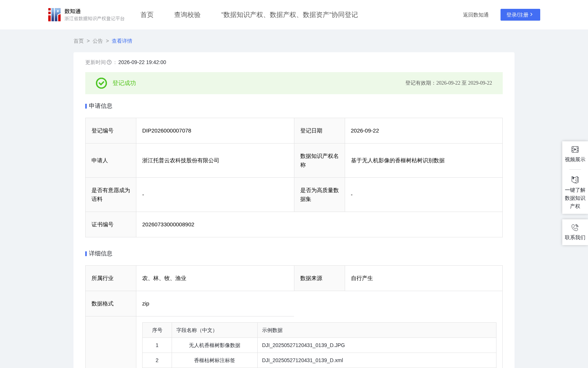Screen dimensions: 588x368
Task: Click the 是否有意愿成为语料 label
Action: point(111,195)
